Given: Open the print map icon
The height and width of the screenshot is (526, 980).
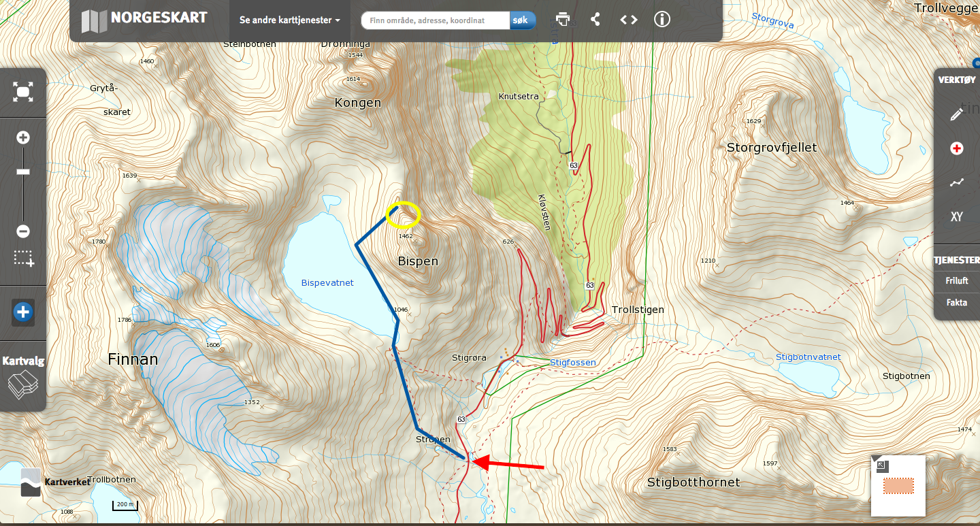Looking at the screenshot, I should tap(562, 19).
